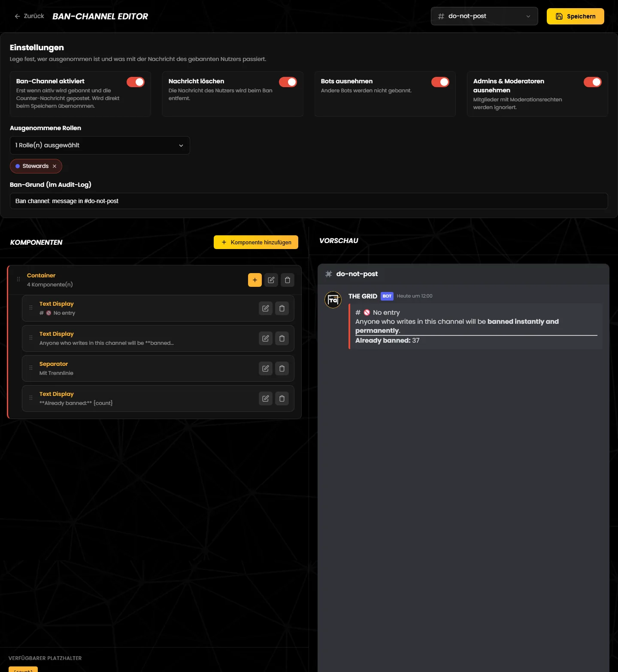The image size is (618, 672).
Task: Click the Ban-Grund text input field
Action: pyautogui.click(x=309, y=201)
